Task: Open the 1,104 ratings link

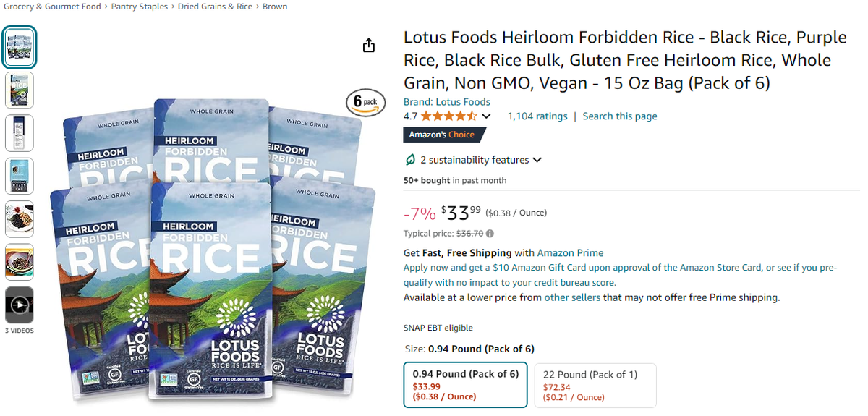Action: 537,116
